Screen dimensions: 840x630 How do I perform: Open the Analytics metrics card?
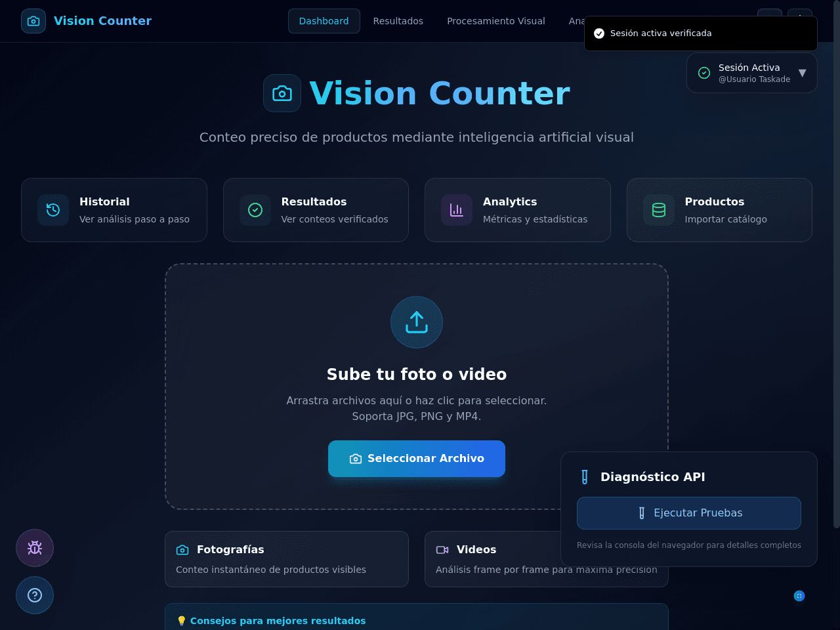tap(518, 210)
